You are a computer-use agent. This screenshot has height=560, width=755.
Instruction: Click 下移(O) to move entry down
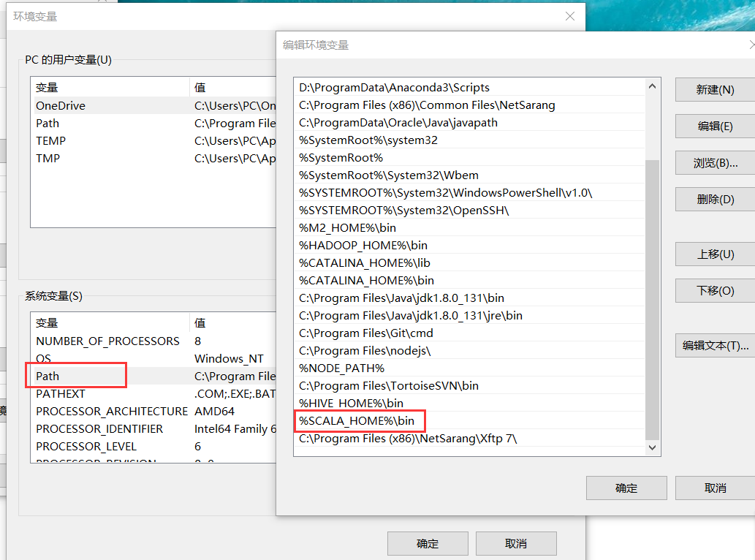click(x=715, y=291)
